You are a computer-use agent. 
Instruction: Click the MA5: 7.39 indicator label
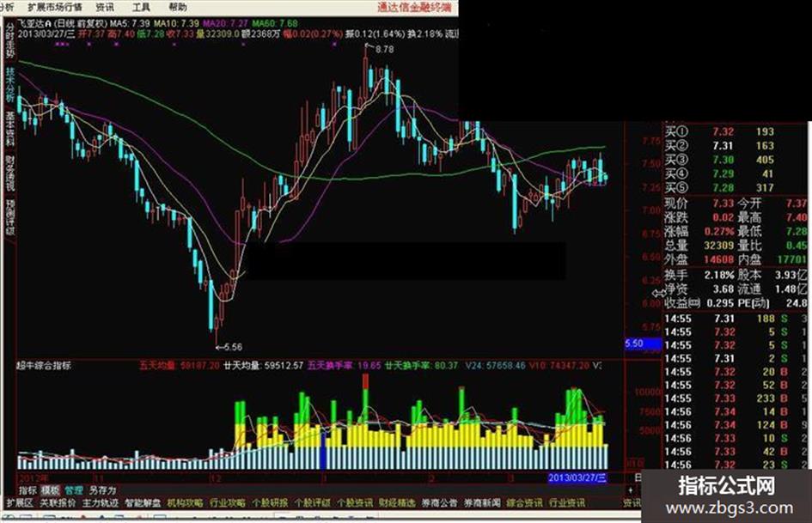tap(130, 23)
